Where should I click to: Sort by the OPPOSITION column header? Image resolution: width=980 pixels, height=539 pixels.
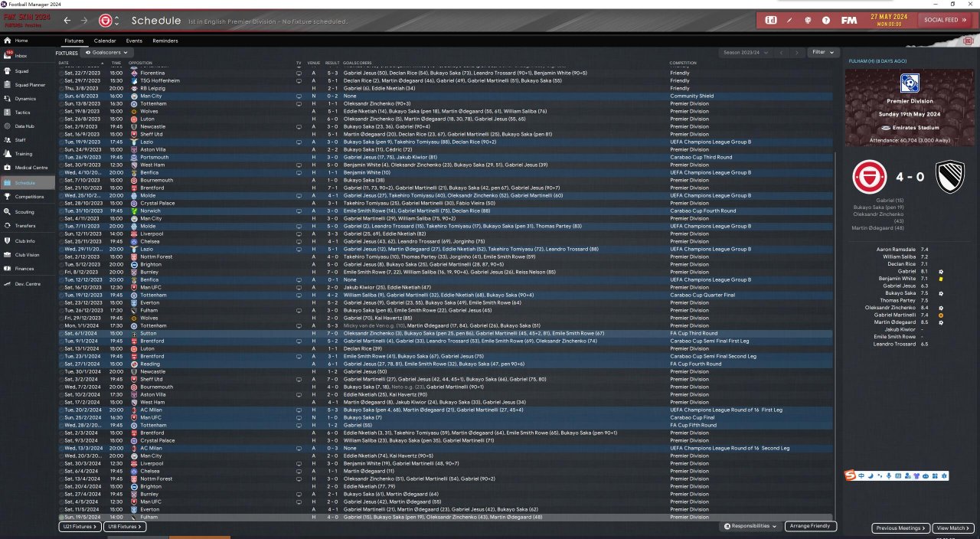(x=140, y=63)
